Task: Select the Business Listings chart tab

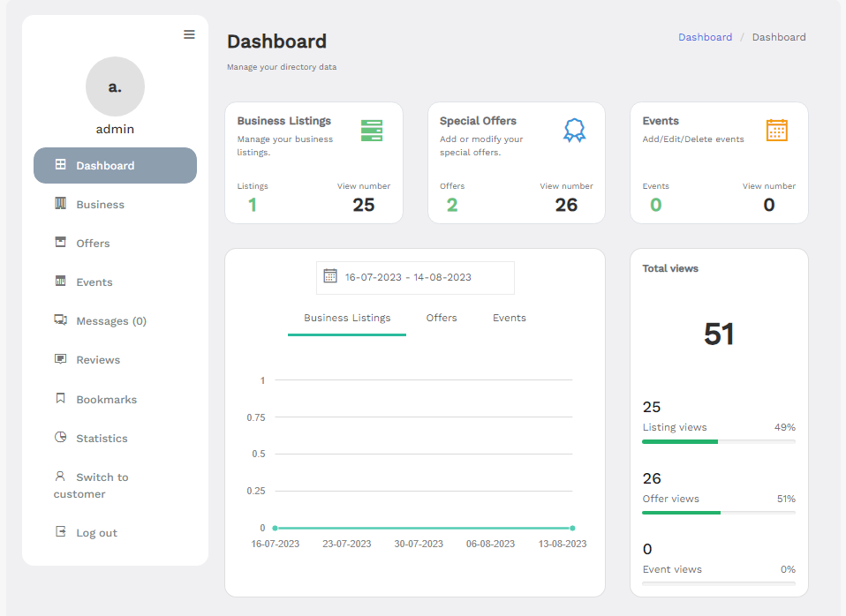Action: (347, 318)
